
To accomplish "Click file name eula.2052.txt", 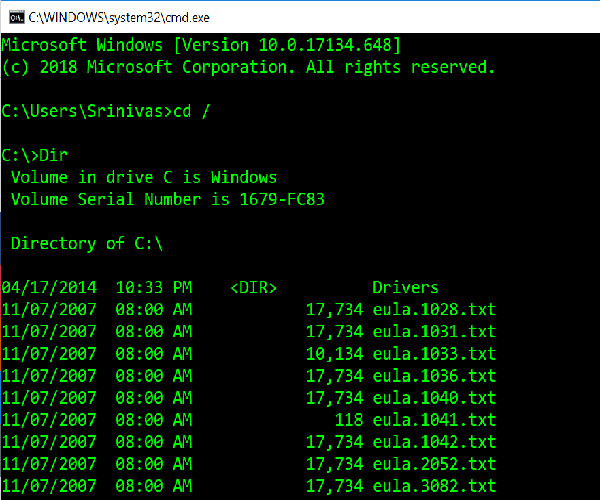I will tap(434, 464).
